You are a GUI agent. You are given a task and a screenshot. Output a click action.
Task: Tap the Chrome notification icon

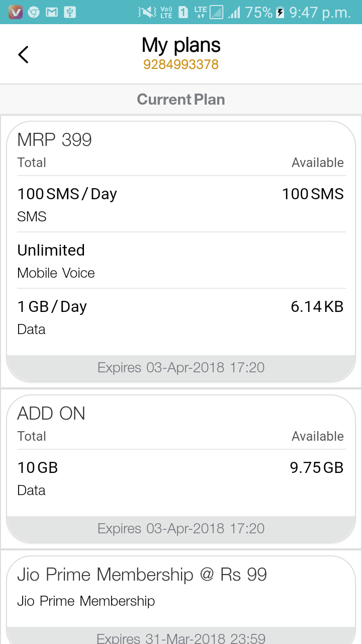pyautogui.click(x=34, y=12)
